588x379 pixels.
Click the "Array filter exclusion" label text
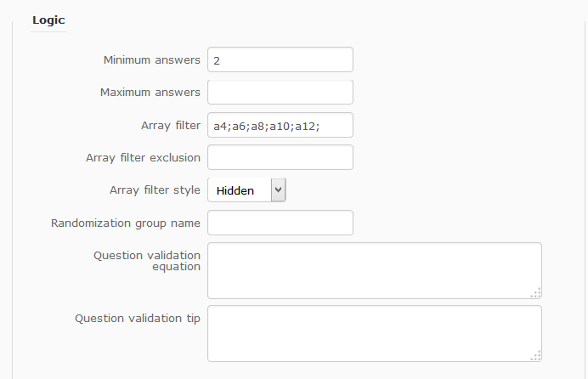tap(143, 157)
